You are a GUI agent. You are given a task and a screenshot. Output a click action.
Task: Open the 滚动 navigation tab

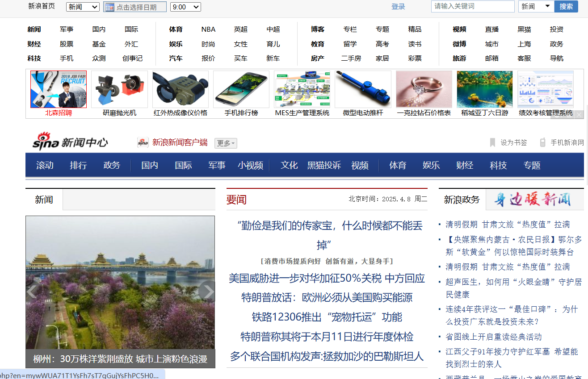[45, 165]
